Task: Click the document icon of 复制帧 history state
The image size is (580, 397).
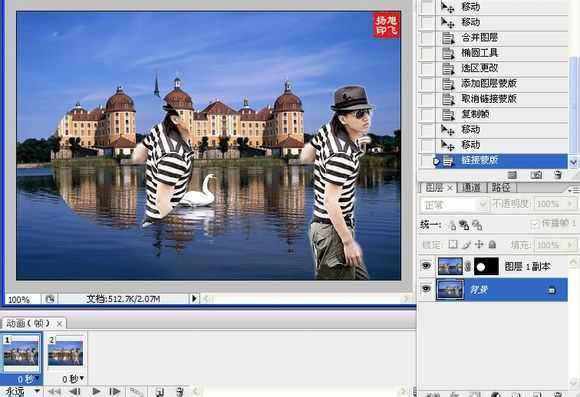Action: (x=448, y=115)
